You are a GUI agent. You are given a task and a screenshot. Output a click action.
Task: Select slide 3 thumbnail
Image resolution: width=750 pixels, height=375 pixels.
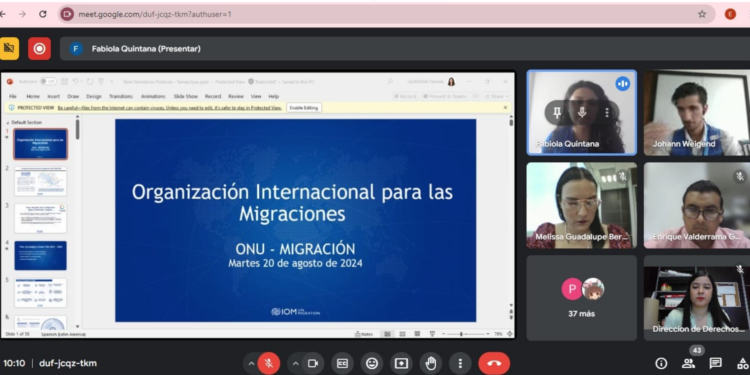click(x=41, y=219)
